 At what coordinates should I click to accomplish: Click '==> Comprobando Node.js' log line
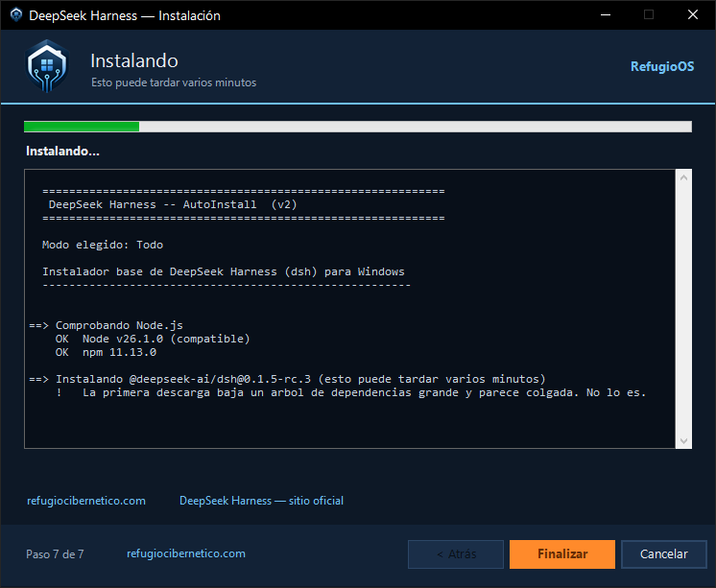pos(106,325)
